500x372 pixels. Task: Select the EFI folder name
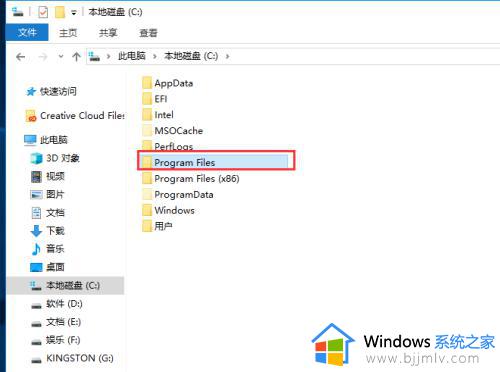pyautogui.click(x=161, y=99)
